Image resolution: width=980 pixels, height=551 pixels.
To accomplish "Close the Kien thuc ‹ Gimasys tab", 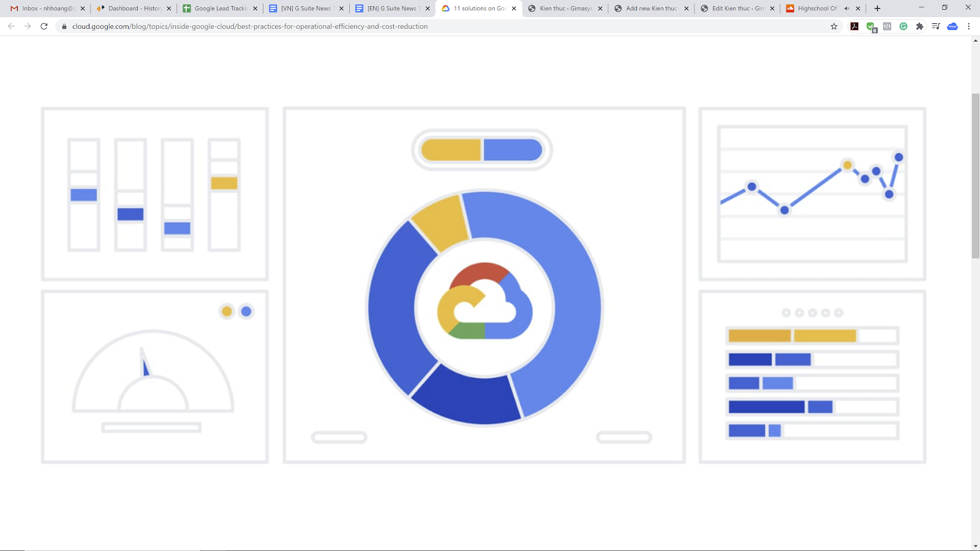I will coord(600,9).
